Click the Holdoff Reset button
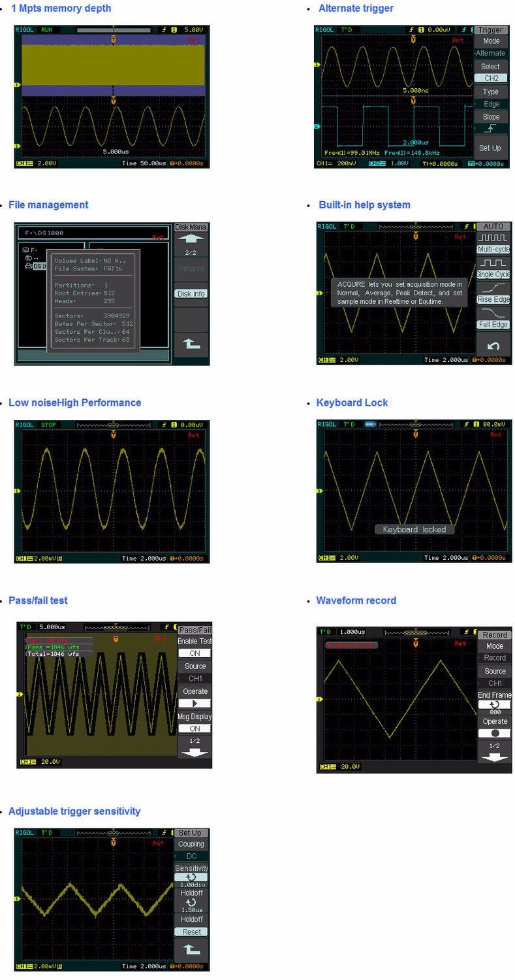 click(191, 932)
